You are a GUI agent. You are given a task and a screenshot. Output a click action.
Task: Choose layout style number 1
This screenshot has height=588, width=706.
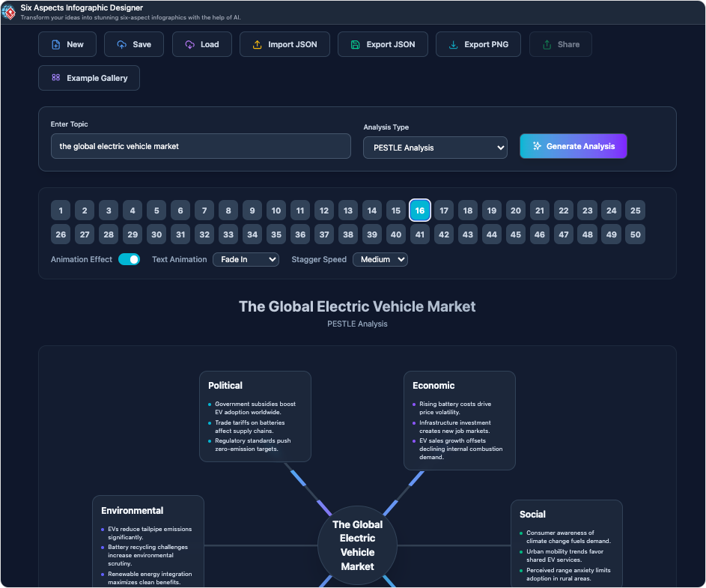tap(61, 210)
